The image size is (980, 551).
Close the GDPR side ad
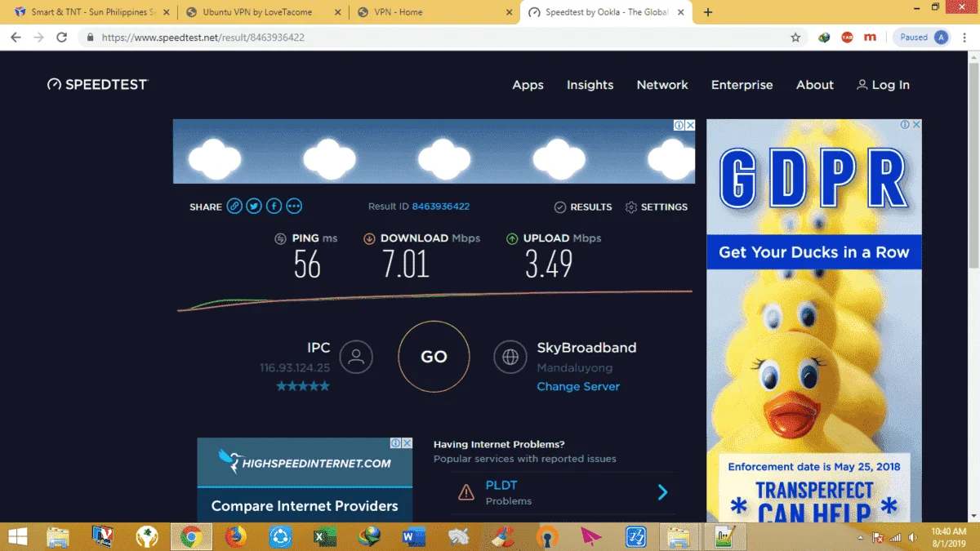916,125
